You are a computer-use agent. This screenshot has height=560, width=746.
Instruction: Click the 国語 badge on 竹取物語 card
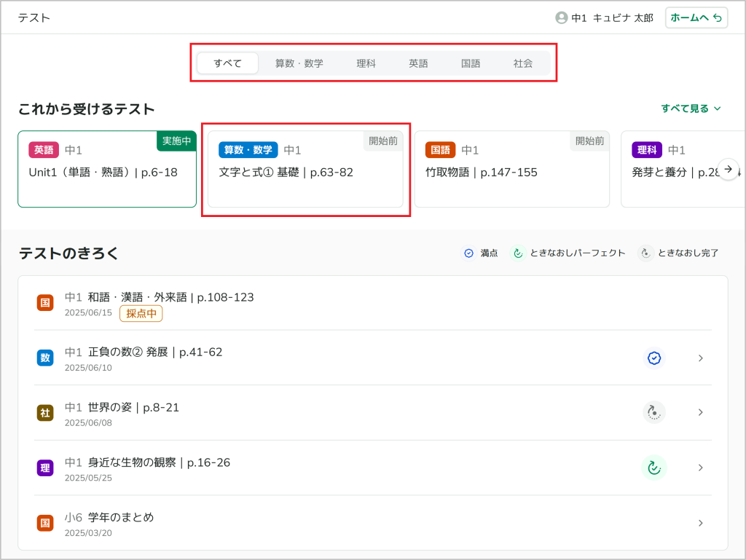[x=441, y=150]
